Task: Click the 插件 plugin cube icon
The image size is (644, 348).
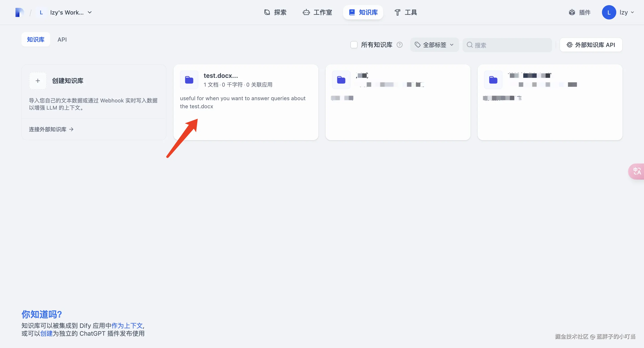Action: (x=572, y=12)
